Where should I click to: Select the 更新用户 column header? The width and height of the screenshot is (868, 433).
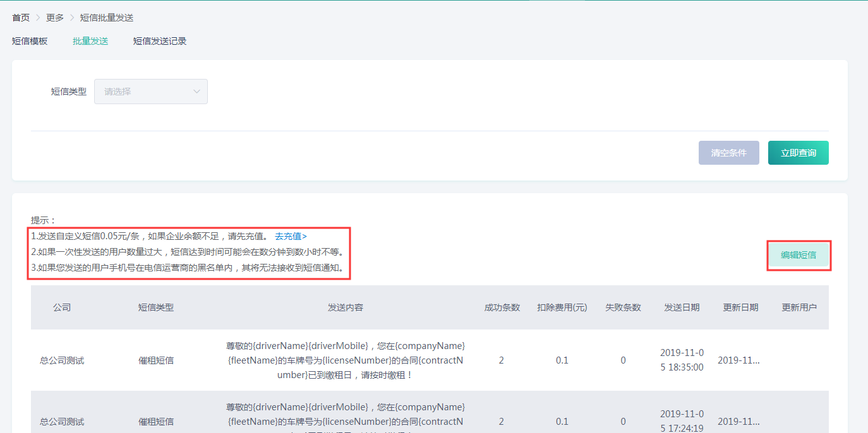pyautogui.click(x=799, y=307)
